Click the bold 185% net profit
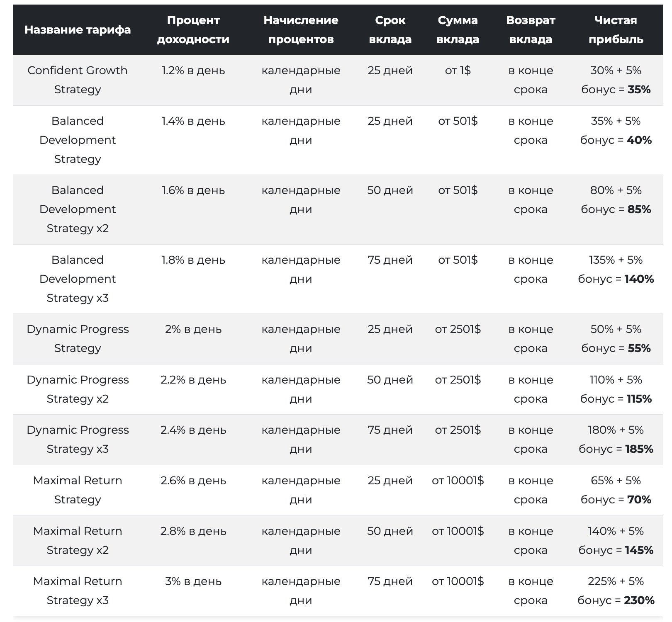Screen dimensions: 672x622 pyautogui.click(x=640, y=449)
